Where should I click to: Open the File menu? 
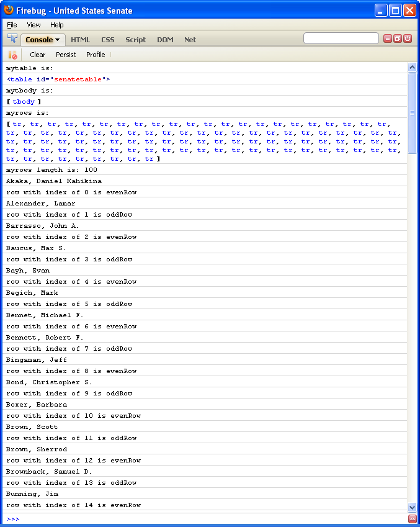[x=12, y=25]
